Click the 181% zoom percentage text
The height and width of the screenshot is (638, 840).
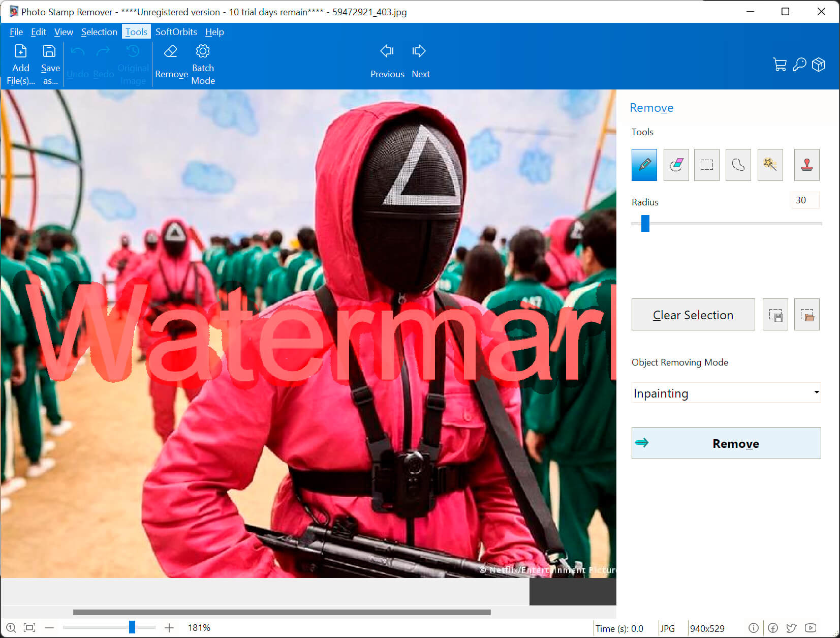199,628
